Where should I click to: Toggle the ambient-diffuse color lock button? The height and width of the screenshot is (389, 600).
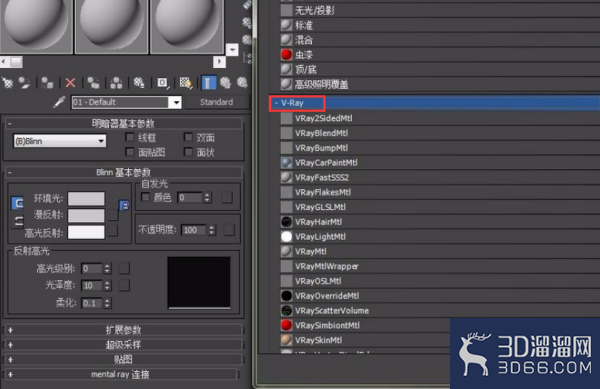point(17,203)
